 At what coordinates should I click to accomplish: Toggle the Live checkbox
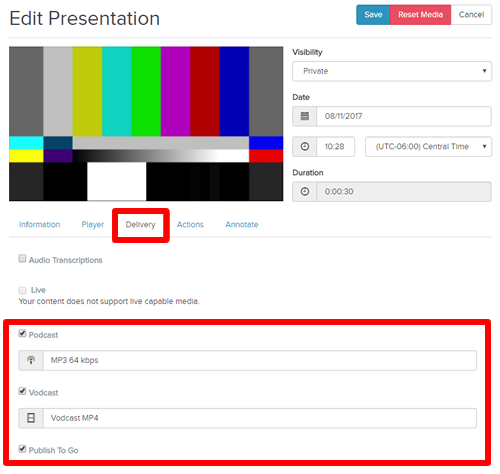[22, 290]
